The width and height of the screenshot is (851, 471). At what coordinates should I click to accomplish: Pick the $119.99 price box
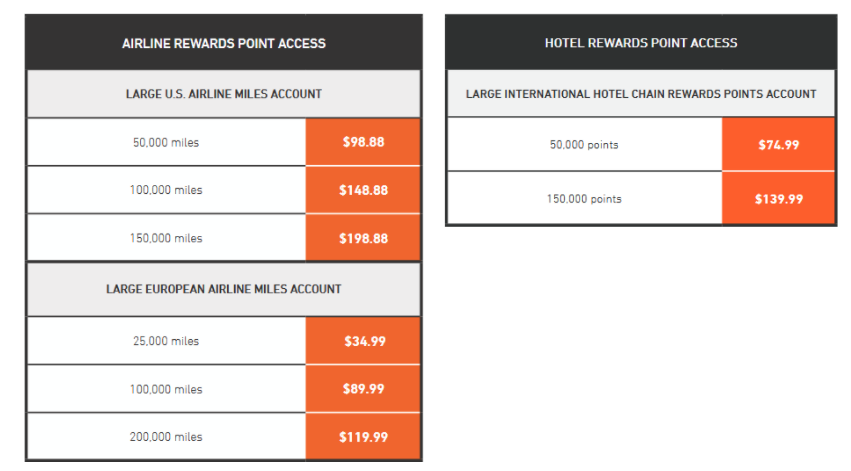click(x=363, y=437)
